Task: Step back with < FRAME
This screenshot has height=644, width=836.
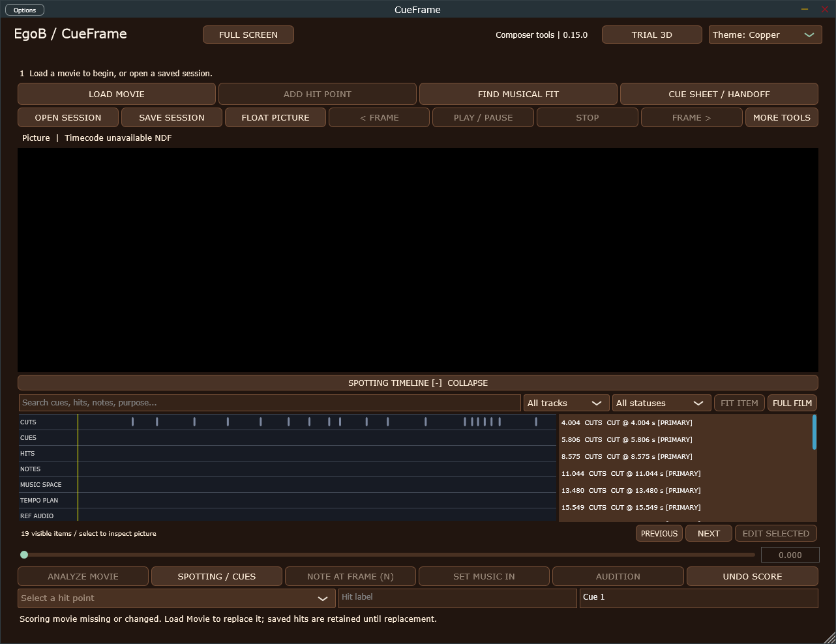Action: coord(380,117)
